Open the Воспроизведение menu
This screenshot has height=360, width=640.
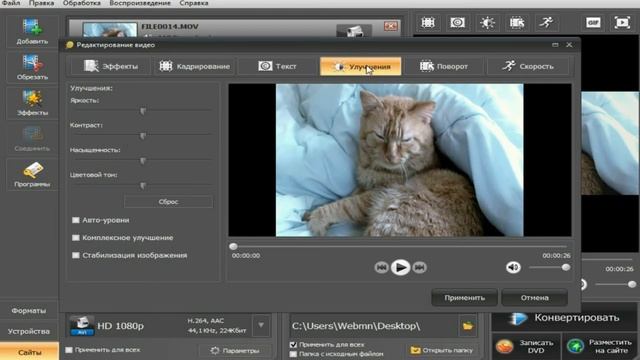pos(140,3)
